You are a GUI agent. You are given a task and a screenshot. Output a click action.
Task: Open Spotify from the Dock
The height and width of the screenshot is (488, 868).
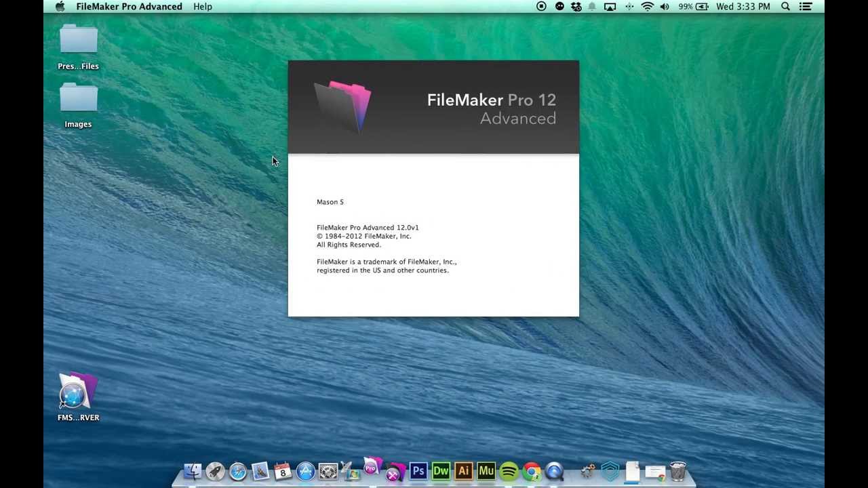[509, 470]
